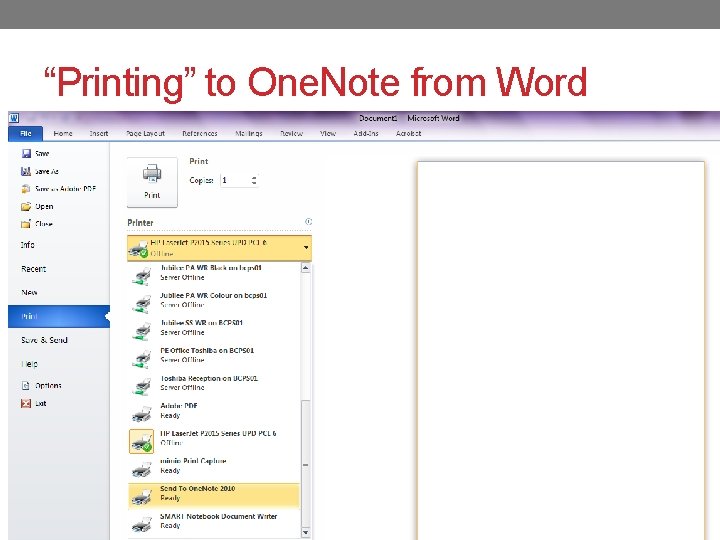Open the Insert ribbon tab

(x=99, y=133)
